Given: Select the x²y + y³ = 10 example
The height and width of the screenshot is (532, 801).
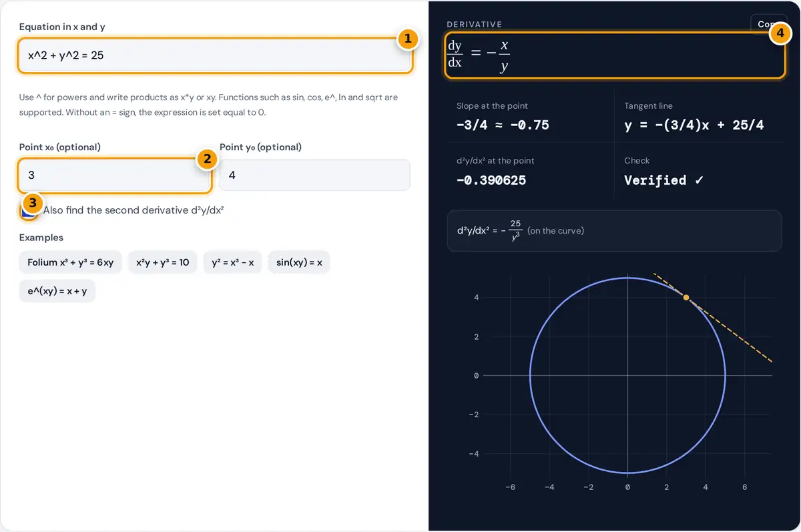Looking at the screenshot, I should (163, 262).
